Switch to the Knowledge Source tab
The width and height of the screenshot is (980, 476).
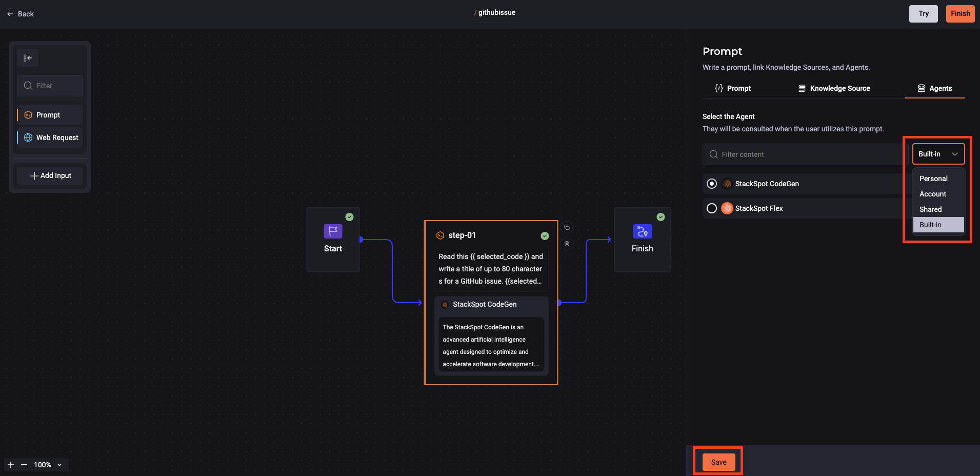834,88
